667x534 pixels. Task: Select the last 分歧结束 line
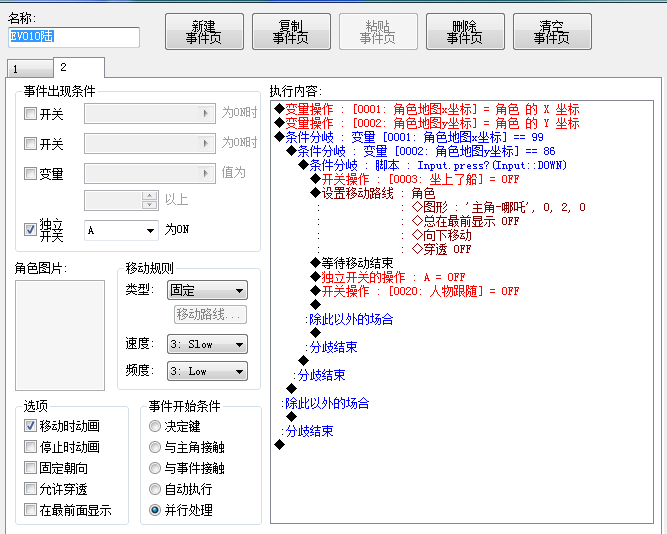(308, 431)
